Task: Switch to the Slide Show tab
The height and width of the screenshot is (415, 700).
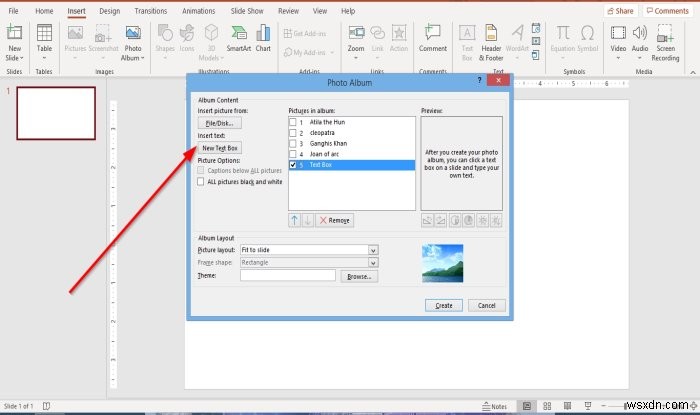Action: pyautogui.click(x=246, y=11)
